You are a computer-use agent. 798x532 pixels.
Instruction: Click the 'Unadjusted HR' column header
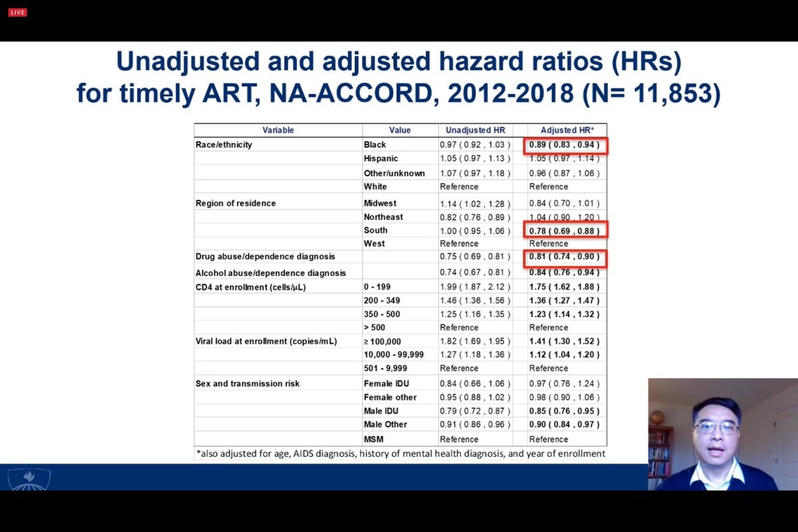pos(475,130)
